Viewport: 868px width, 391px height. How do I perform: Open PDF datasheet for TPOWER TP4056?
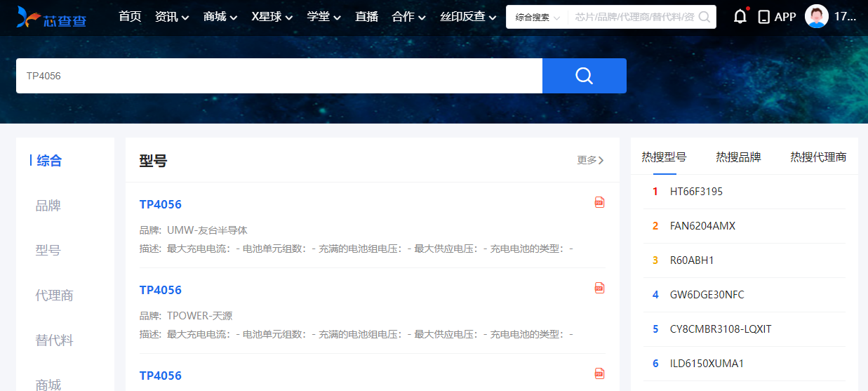(x=599, y=288)
